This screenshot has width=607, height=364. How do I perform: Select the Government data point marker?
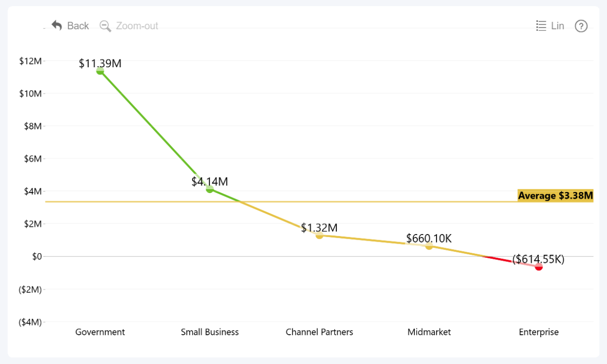(100, 71)
